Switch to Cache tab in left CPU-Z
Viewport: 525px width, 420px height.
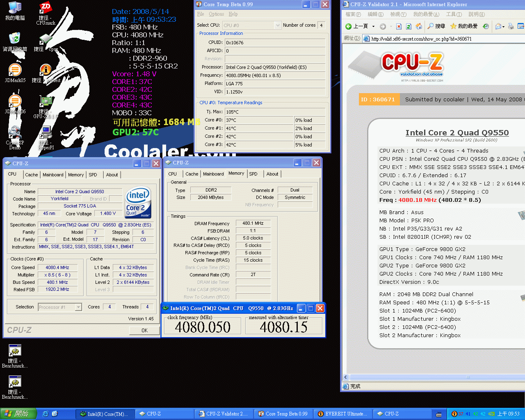[x=31, y=175]
